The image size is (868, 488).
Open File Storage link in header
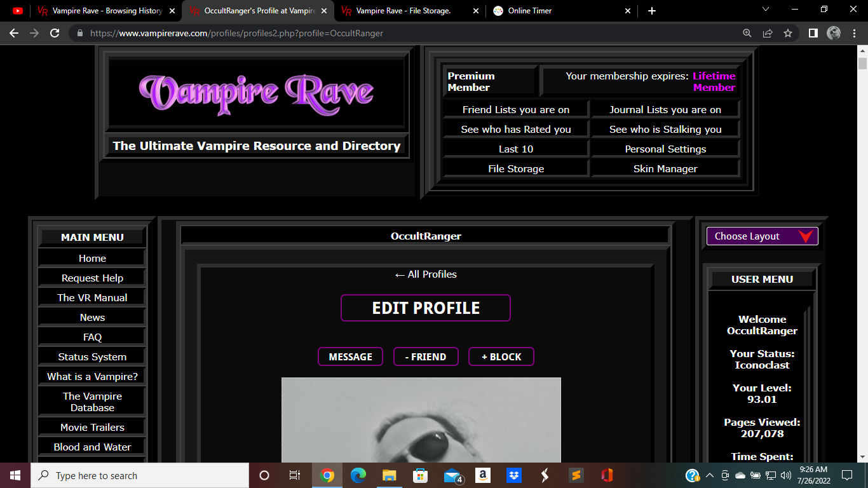516,168
